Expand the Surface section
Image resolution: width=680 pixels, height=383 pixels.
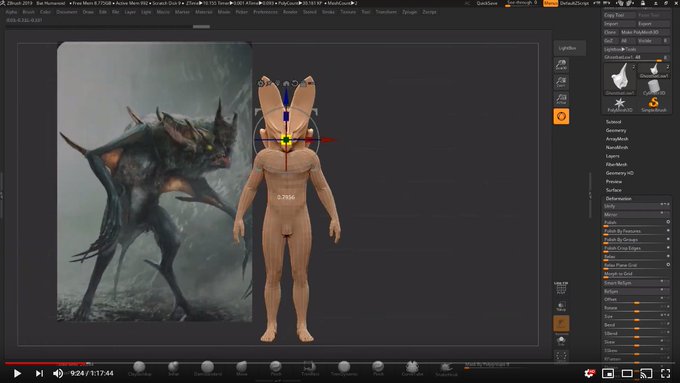[613, 190]
